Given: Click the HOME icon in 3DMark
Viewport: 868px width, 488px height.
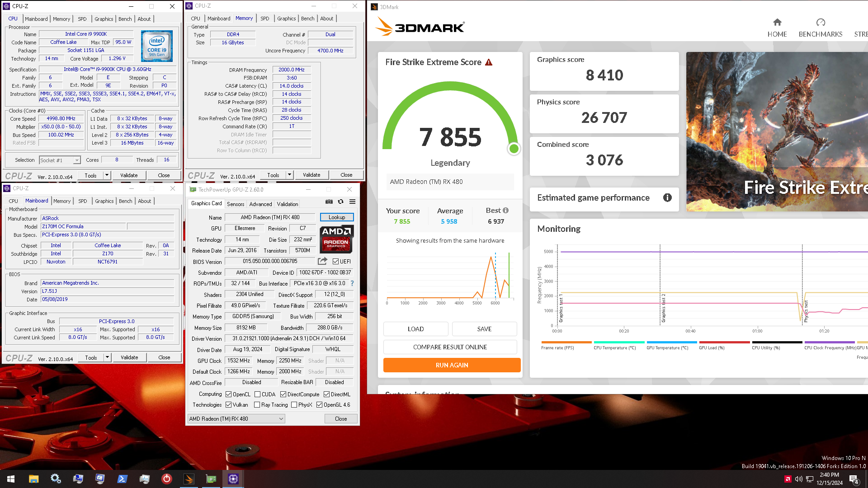Looking at the screenshot, I should 777,22.
